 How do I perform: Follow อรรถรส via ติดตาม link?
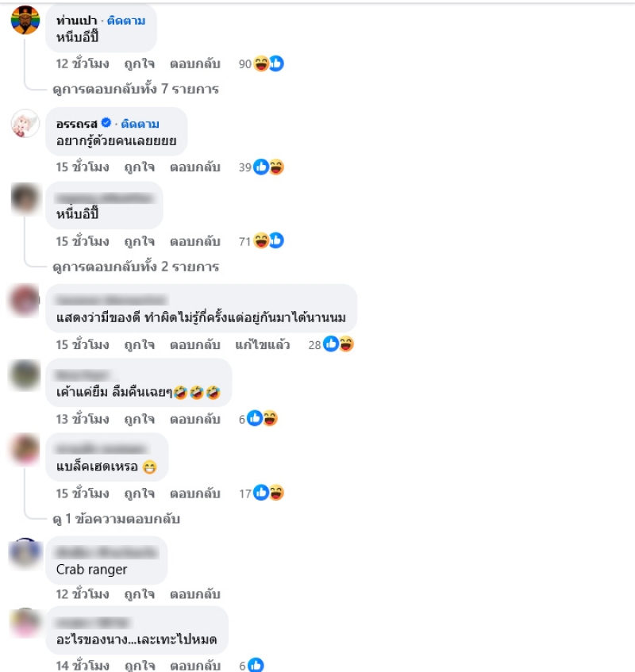pos(140,124)
